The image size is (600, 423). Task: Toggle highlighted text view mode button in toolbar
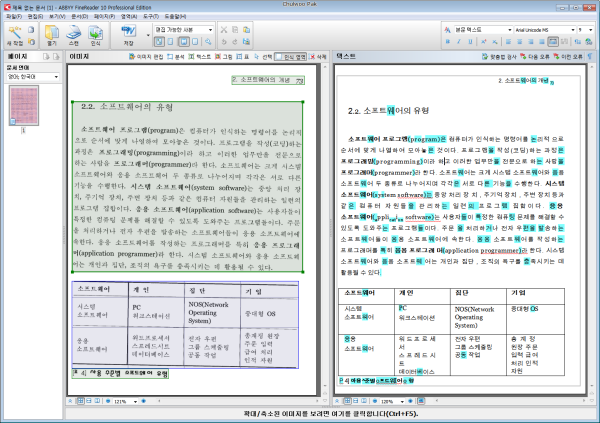(x=184, y=41)
